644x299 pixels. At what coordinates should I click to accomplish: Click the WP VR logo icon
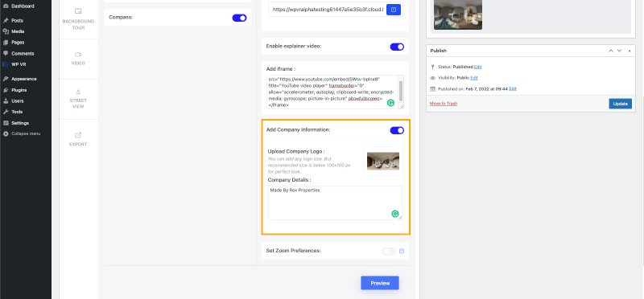tap(6, 64)
